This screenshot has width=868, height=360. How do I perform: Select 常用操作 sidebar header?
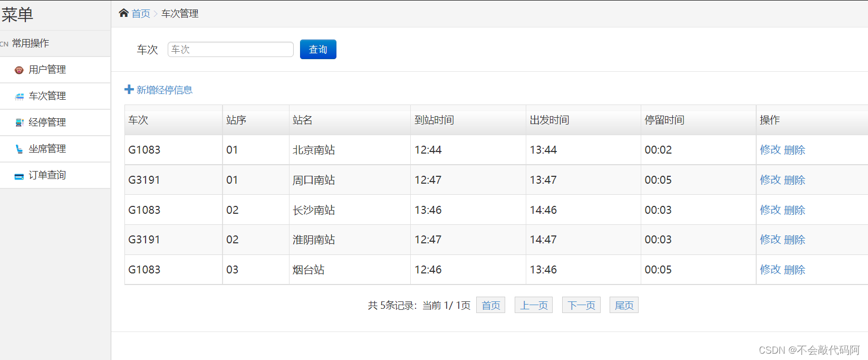tap(55, 43)
